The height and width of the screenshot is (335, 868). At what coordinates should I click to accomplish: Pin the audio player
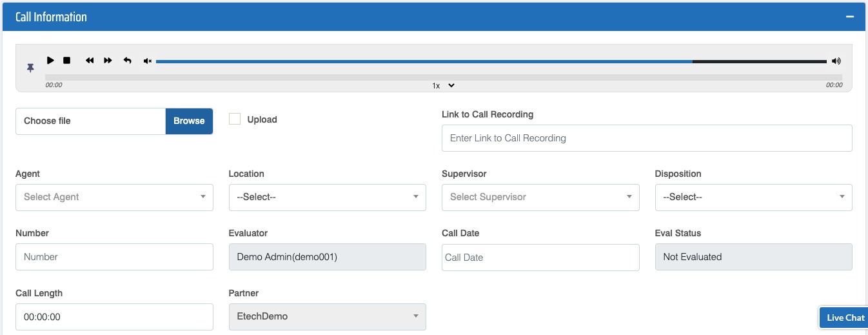coord(30,68)
